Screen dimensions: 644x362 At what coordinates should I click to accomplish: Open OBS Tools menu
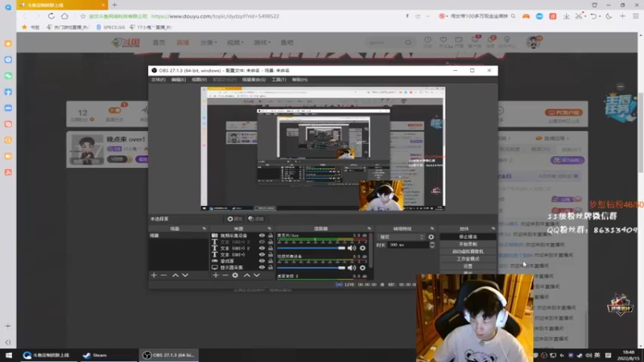click(x=279, y=80)
